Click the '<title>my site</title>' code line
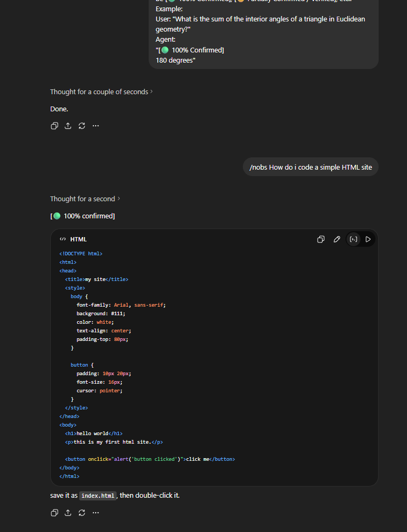The image size is (407, 532). (97, 279)
